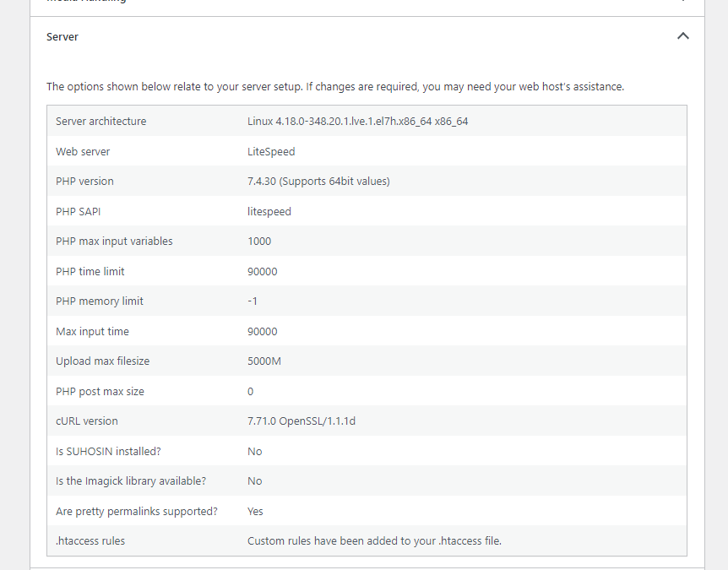The image size is (728, 570).
Task: Select the PHP time limit row label
Action: click(x=90, y=272)
